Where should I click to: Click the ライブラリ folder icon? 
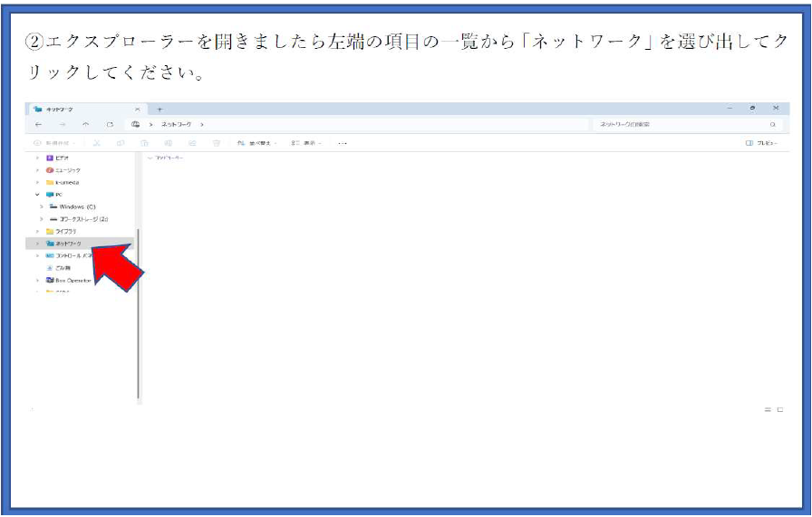point(50,231)
